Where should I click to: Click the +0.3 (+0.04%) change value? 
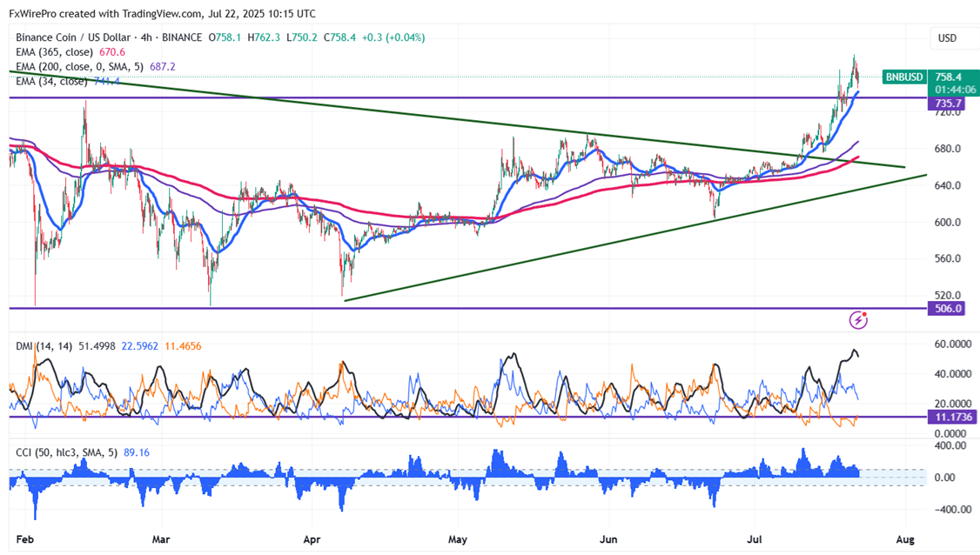pos(393,37)
